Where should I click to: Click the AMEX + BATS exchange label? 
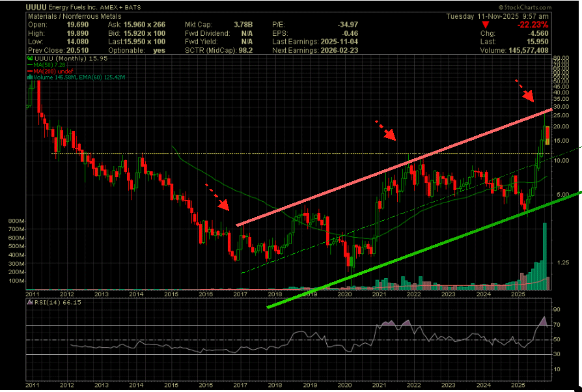pyautogui.click(x=120, y=7)
